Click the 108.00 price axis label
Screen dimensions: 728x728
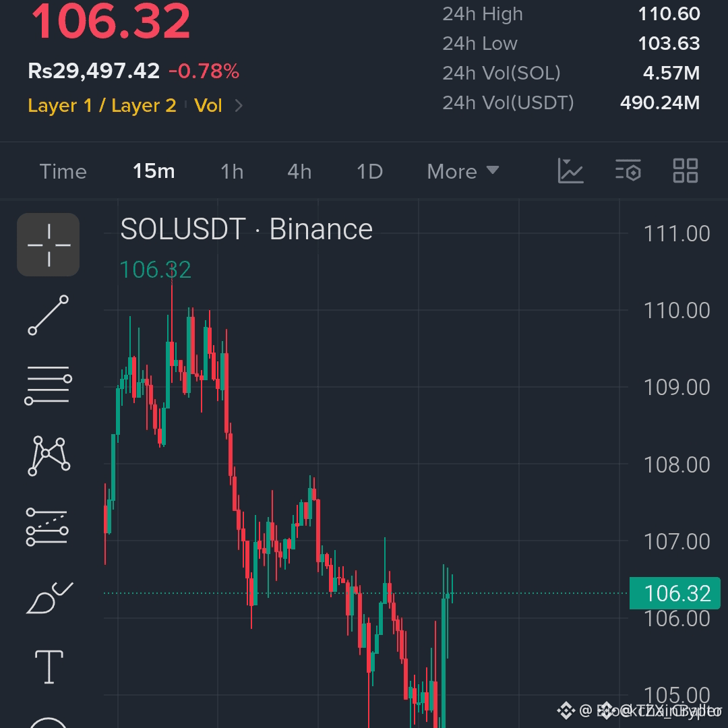[677, 464]
